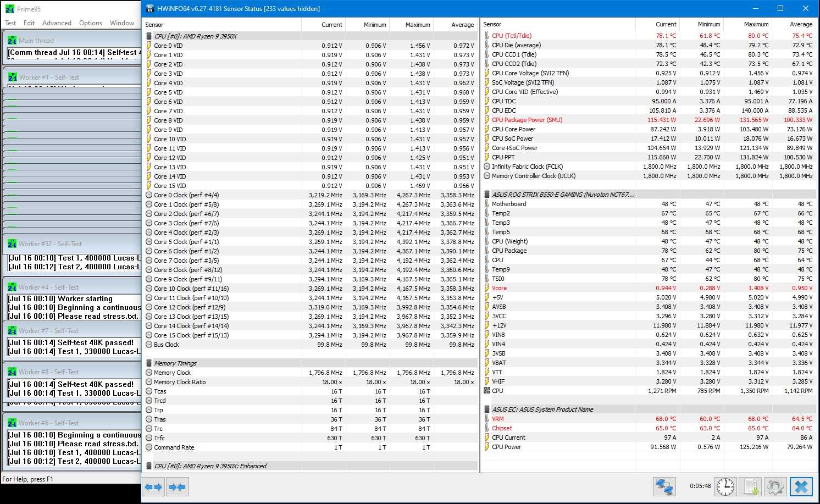Click the clock reset timer button
Screen dimensions: 820x504
725,487
